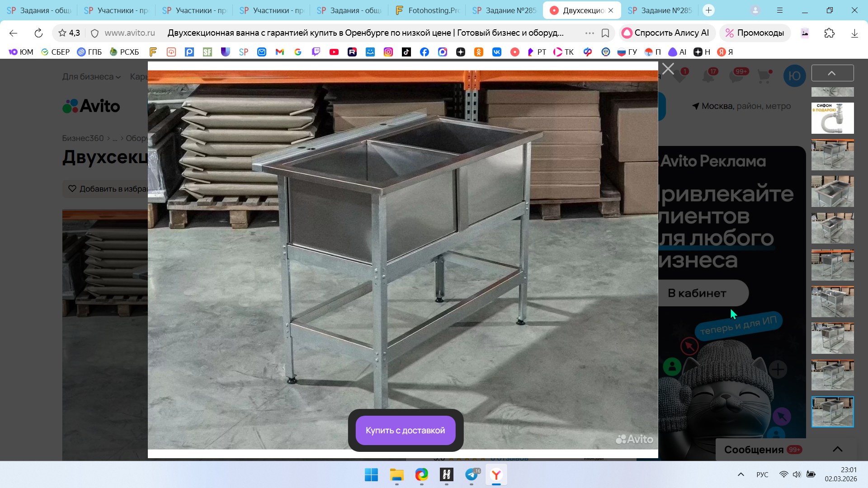868x488 pixels.
Task: Open browser downloads arrow icon
Action: point(854,33)
